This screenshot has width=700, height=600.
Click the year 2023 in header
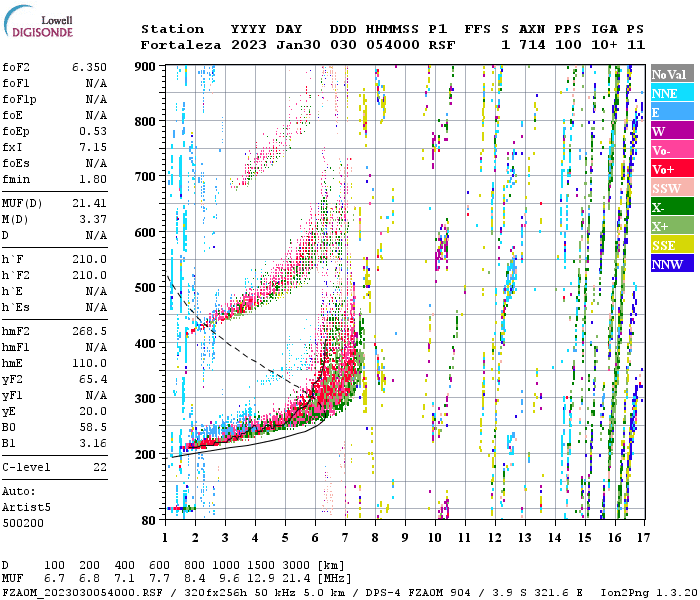(x=249, y=45)
